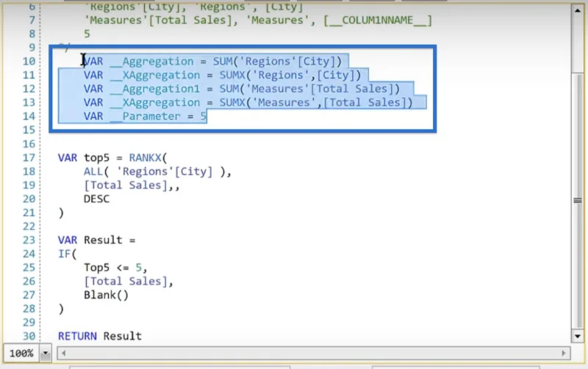Click the vertical scrollbar up arrow

pyautogui.click(x=578, y=10)
